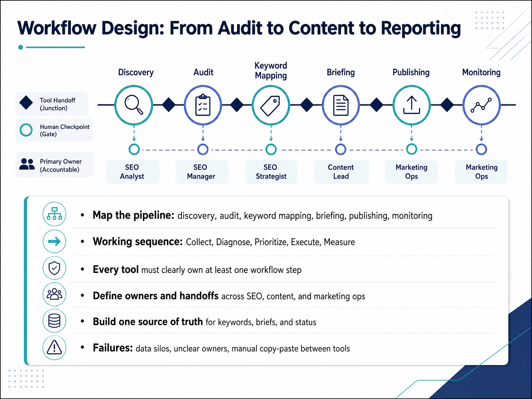Click the Publishing upload arrow icon
The image size is (532, 399).
coord(412,105)
